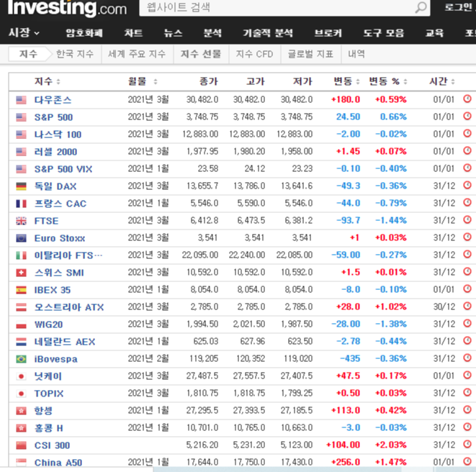
Task: Open the 브로커 menu
Action: (328, 33)
